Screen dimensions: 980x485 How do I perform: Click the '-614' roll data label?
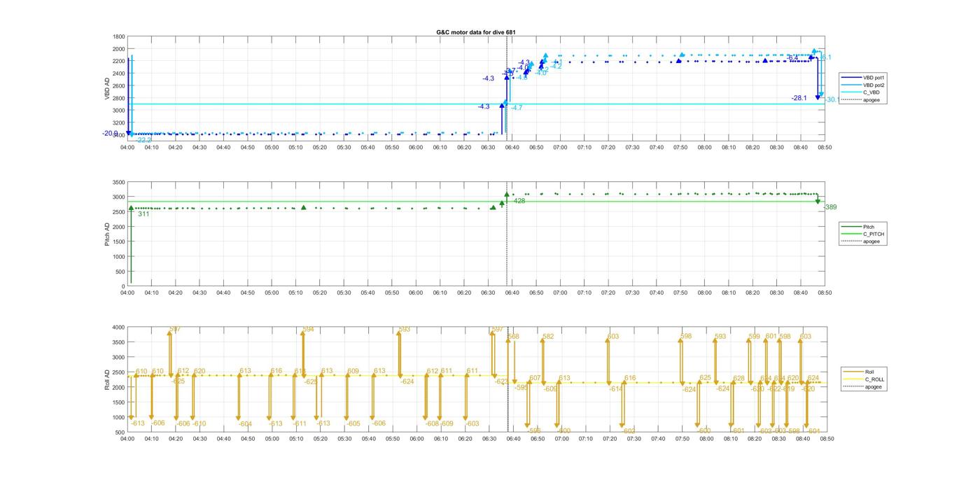[x=616, y=388]
